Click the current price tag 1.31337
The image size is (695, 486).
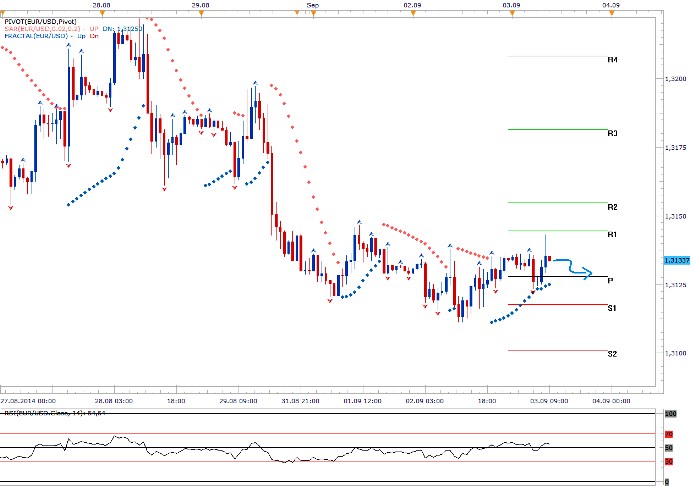[x=675, y=260]
